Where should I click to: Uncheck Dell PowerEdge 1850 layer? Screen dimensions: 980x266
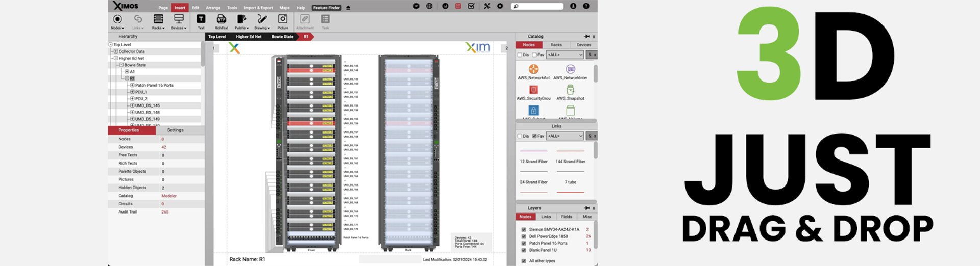tap(524, 236)
